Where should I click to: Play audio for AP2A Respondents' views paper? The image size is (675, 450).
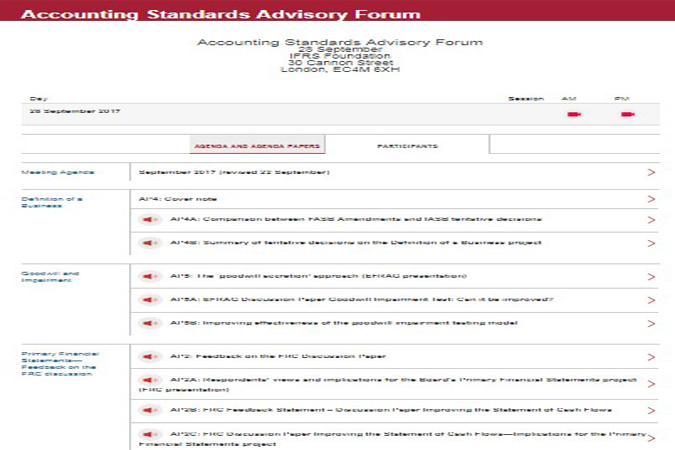[150, 380]
